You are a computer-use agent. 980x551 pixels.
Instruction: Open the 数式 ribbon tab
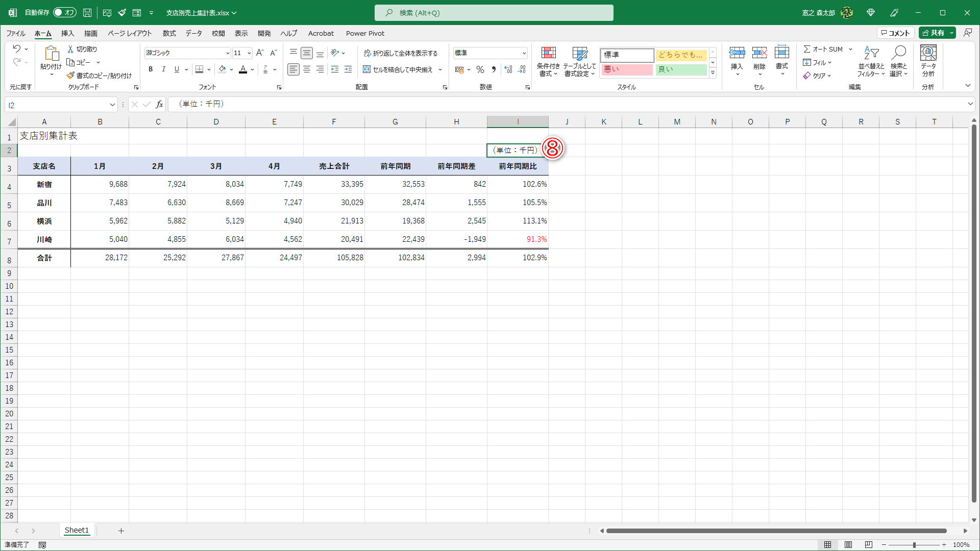click(169, 33)
